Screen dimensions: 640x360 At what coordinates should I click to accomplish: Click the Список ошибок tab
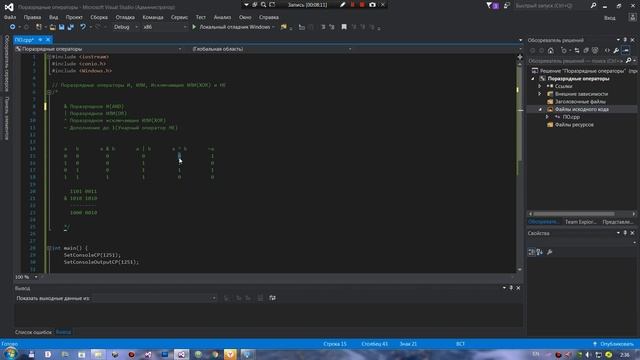pos(33,332)
